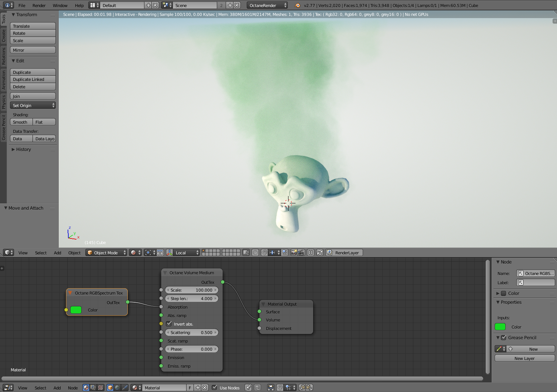This screenshot has width=557, height=392.
Task: Switch to the Physics tab in the tool shelf
Action: click(x=3, y=102)
